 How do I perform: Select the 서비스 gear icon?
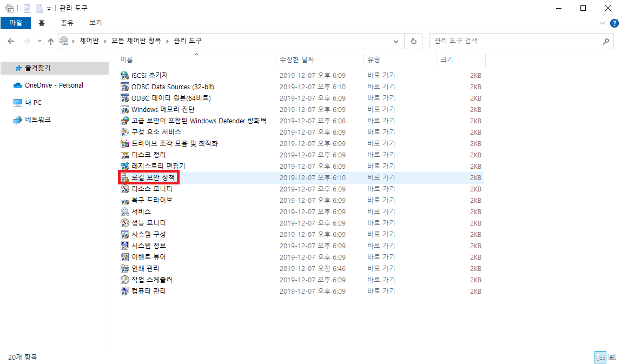[x=125, y=211]
